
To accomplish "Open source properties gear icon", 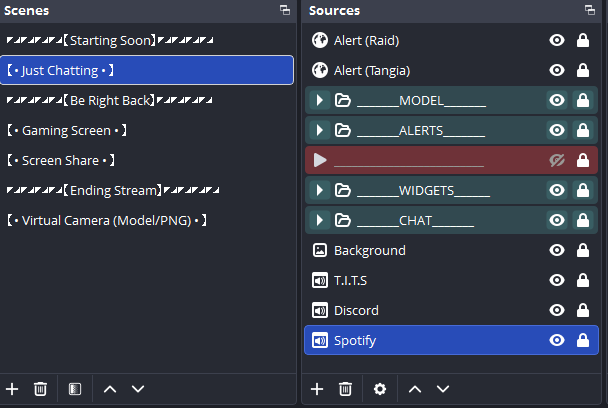I will click(x=380, y=389).
